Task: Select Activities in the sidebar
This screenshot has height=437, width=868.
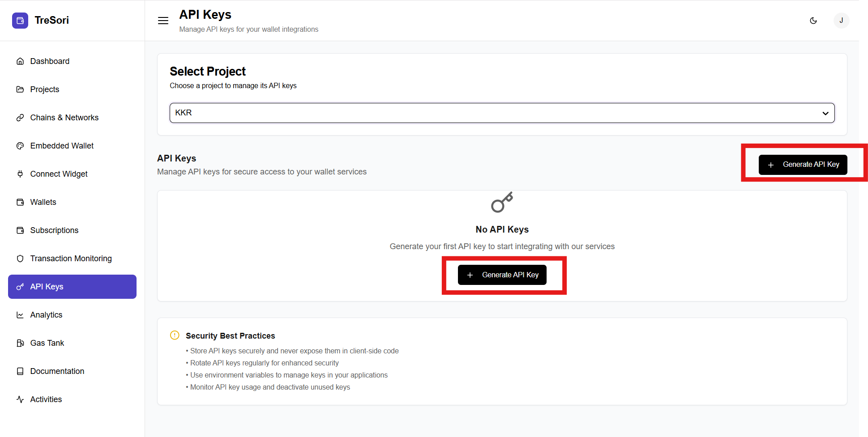Action: pyautogui.click(x=46, y=399)
